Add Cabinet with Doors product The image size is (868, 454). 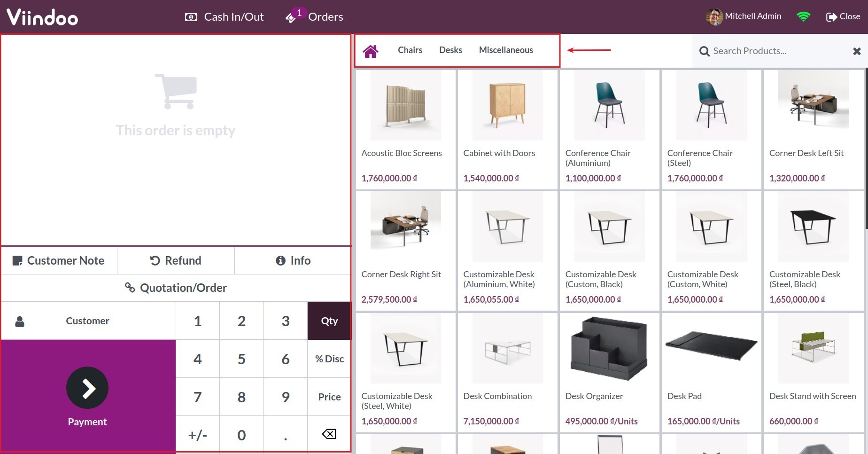pyautogui.click(x=508, y=130)
